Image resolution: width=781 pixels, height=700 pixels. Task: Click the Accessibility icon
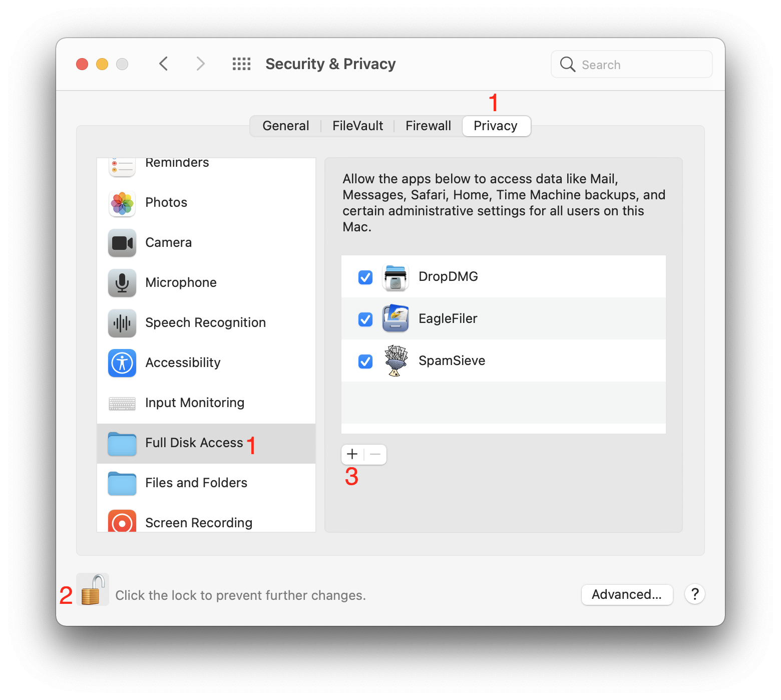122,364
